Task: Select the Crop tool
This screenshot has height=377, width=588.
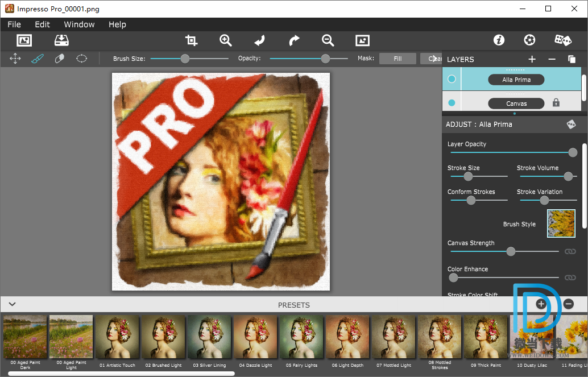Action: 191,40
